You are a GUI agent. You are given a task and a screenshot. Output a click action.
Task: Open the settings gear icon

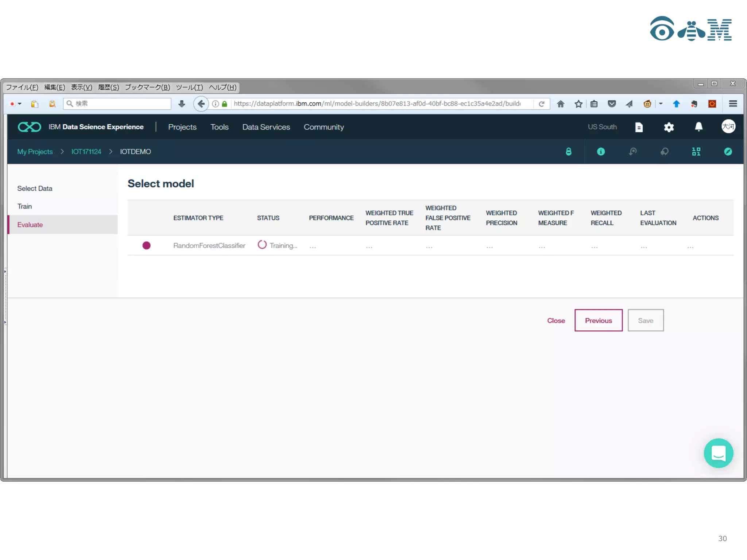pos(669,127)
